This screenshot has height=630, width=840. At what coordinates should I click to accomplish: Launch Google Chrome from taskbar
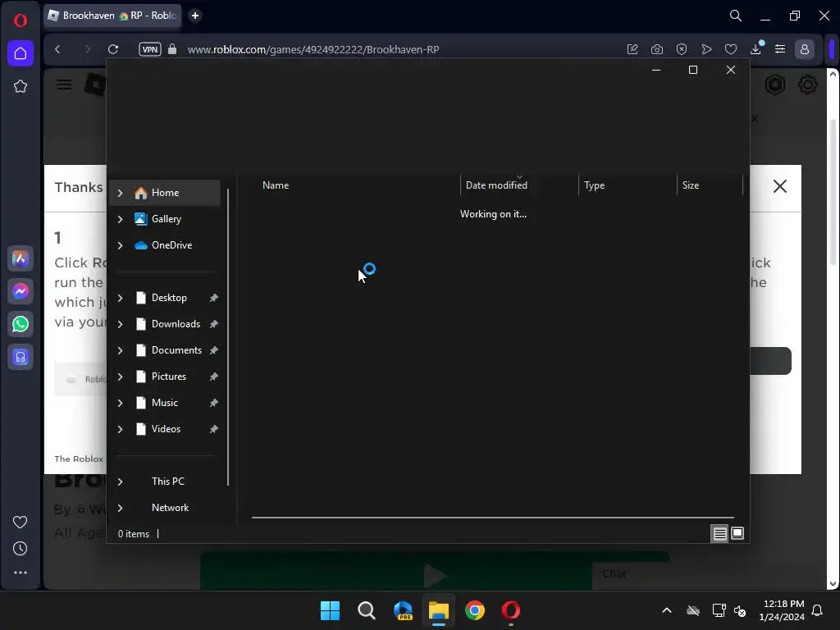coord(475,610)
